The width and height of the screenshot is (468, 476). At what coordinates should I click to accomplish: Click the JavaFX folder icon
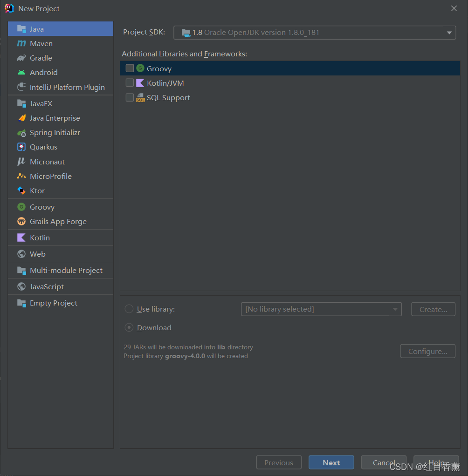pos(21,103)
